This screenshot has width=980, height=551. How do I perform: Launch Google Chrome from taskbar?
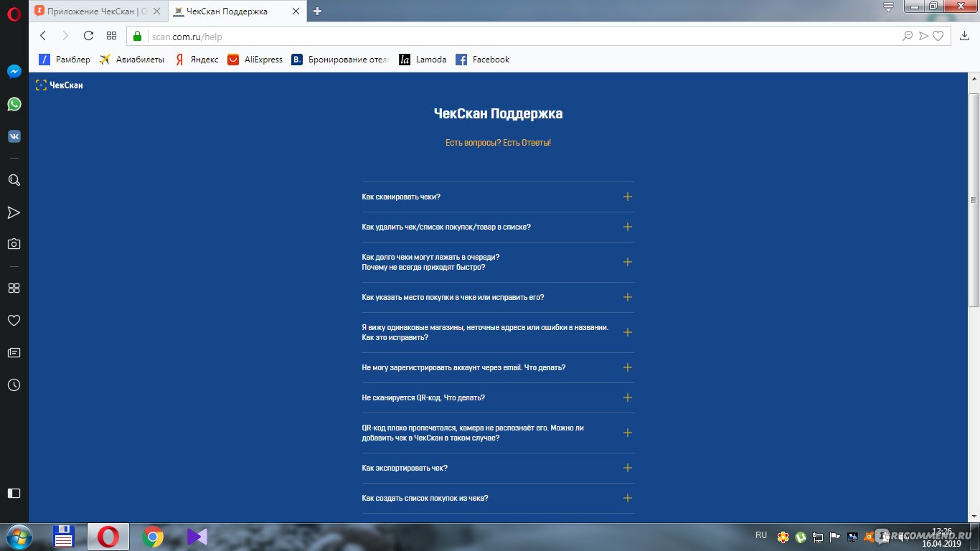click(x=152, y=537)
